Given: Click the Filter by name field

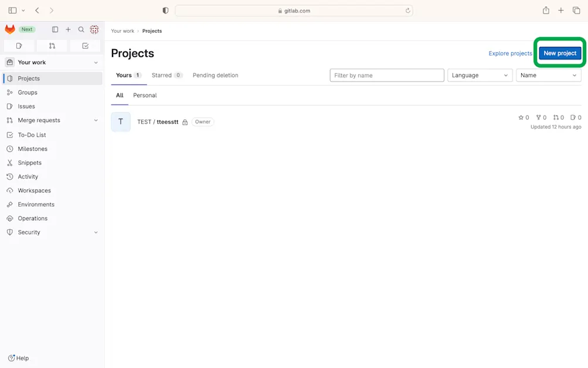Looking at the screenshot, I should (387, 75).
